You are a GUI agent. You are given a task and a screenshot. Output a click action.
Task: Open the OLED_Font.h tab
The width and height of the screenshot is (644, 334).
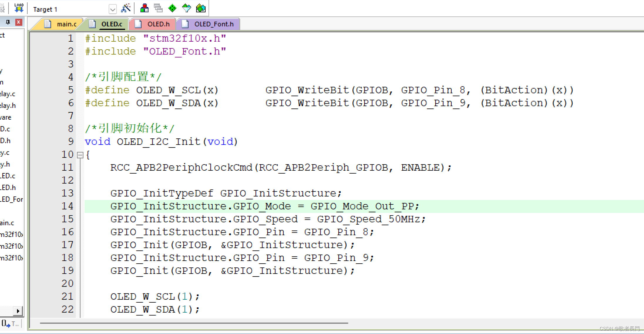pos(213,24)
